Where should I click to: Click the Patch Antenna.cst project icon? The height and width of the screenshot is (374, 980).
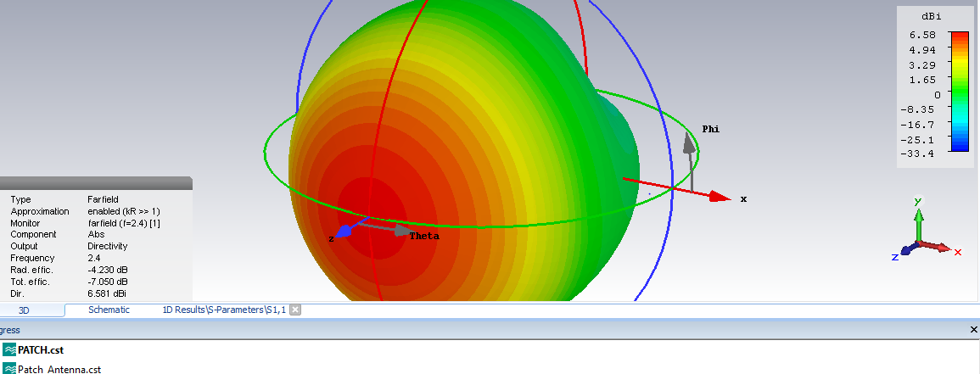tap(9, 369)
